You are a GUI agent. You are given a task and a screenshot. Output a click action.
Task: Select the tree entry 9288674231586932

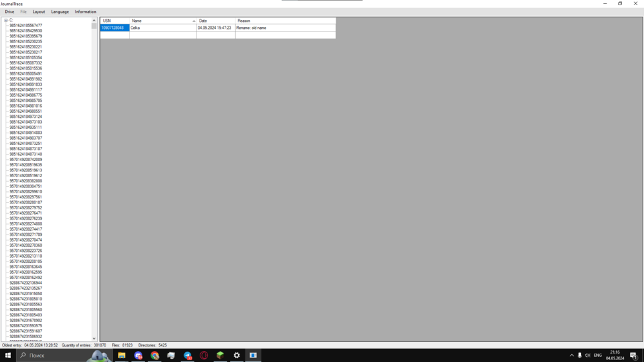[x=26, y=336]
